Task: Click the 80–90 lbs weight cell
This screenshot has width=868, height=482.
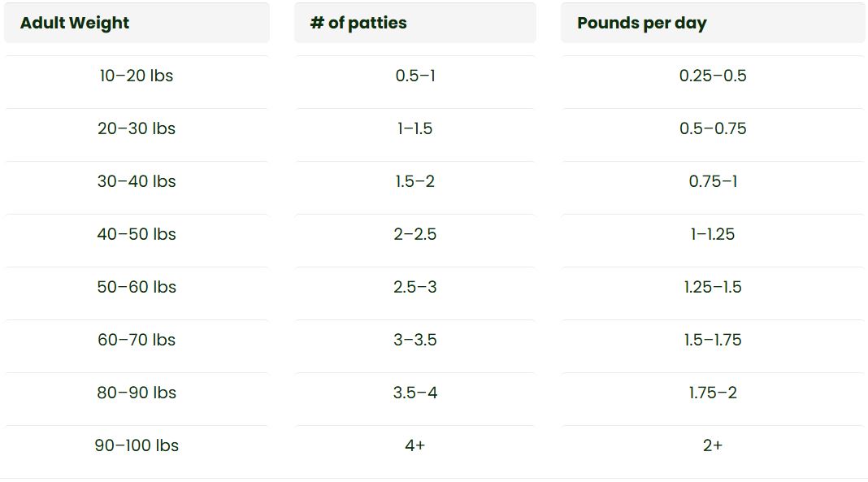Action: pos(137,393)
